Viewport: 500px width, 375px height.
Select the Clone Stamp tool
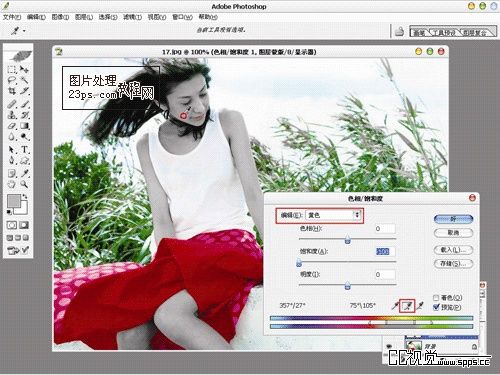click(12, 115)
